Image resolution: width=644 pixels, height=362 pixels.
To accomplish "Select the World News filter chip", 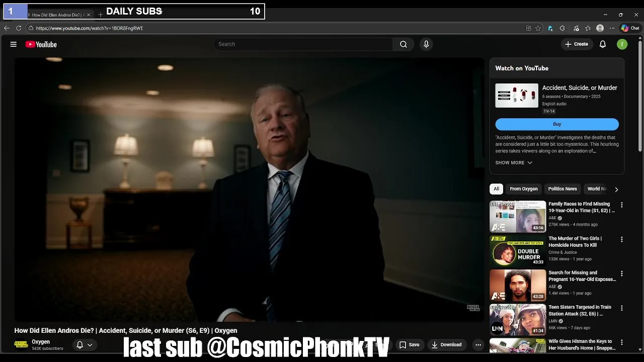I will 597,189.
